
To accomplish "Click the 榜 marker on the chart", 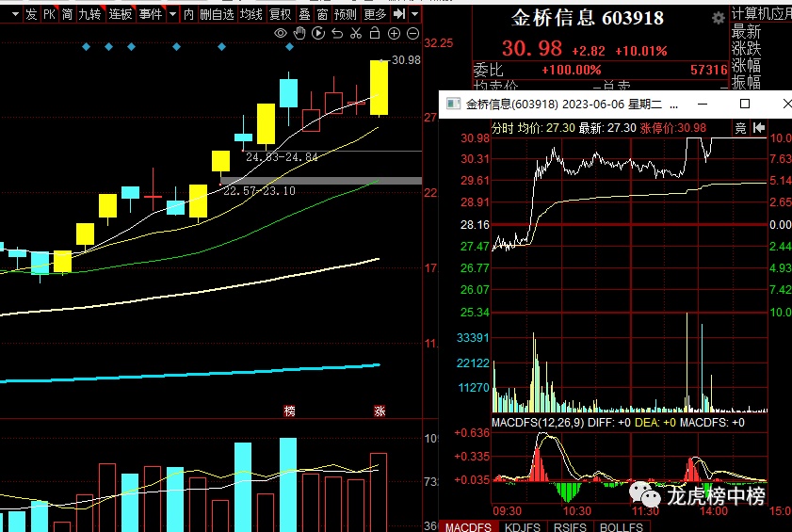I will pos(289,411).
